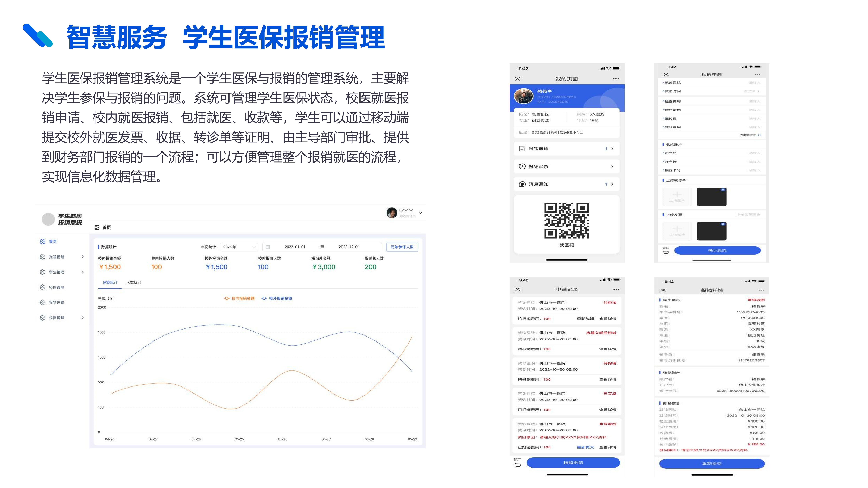This screenshot has height=488, width=868.
Task: Open more options on 我的页面 screen
Action: tap(616, 79)
